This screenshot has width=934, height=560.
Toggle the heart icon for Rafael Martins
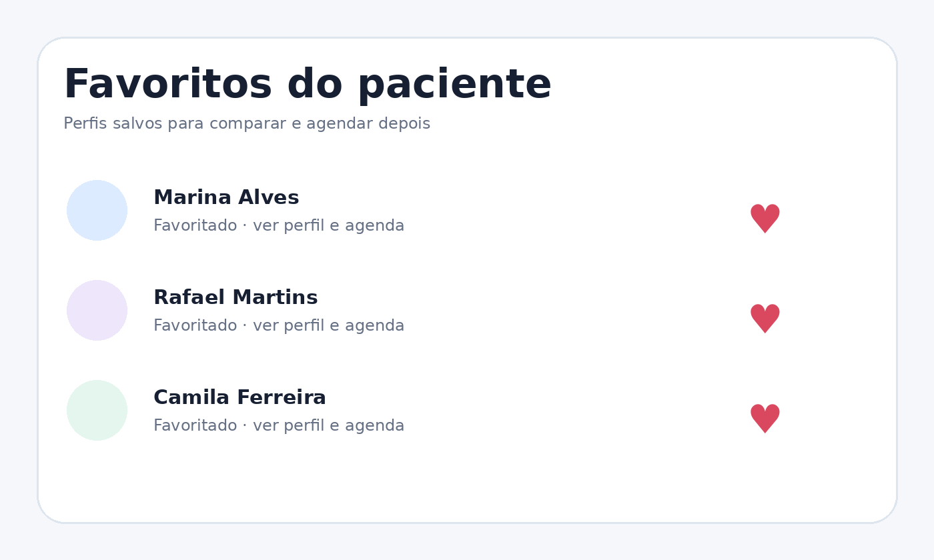765,319
